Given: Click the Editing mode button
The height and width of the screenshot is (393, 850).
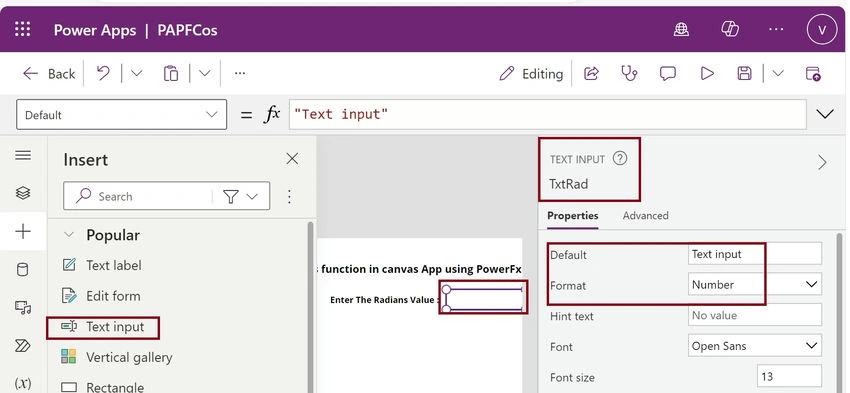Looking at the screenshot, I should (x=531, y=74).
